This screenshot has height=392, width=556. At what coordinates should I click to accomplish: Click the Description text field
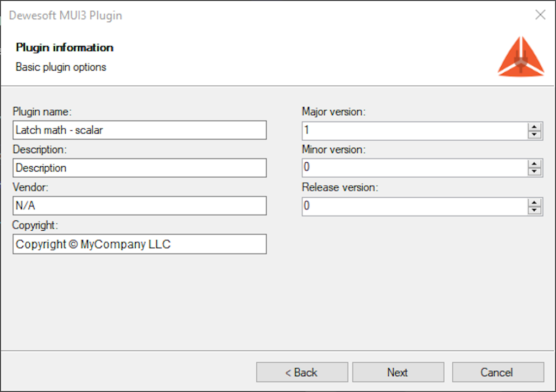(140, 168)
